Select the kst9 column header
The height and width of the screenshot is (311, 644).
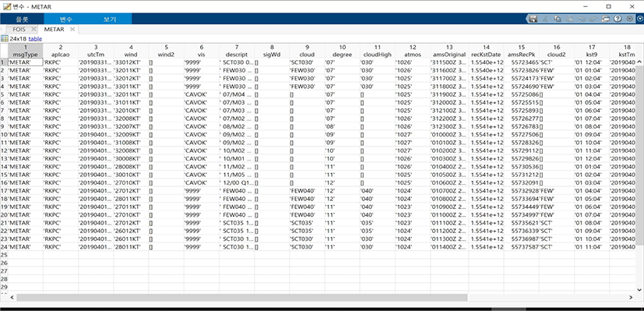[592, 51]
